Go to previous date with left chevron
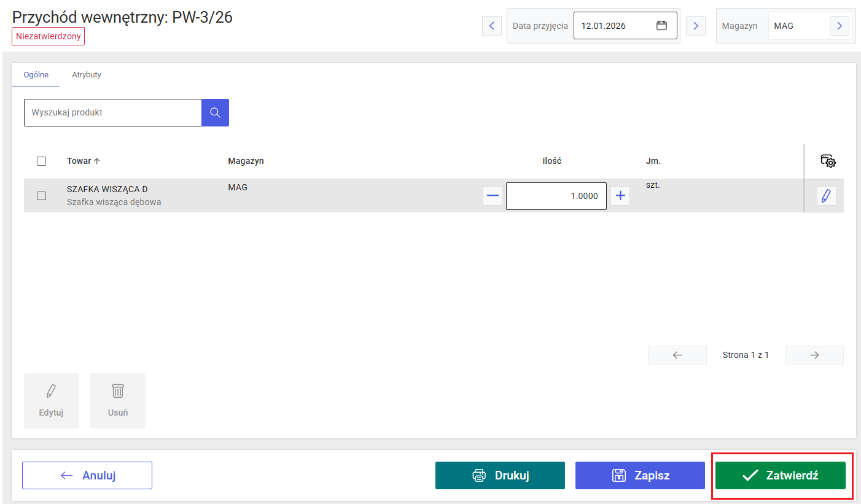The width and height of the screenshot is (861, 504). tap(492, 26)
